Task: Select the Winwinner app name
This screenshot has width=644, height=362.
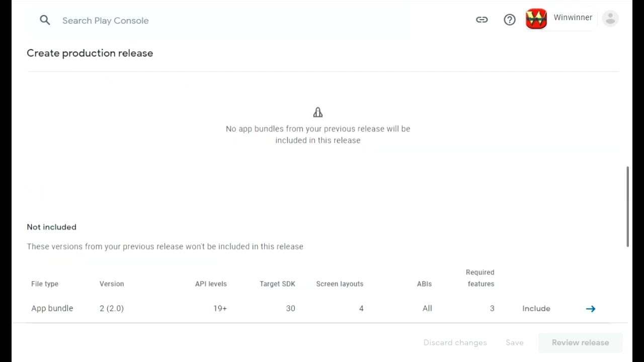Action: point(573,18)
